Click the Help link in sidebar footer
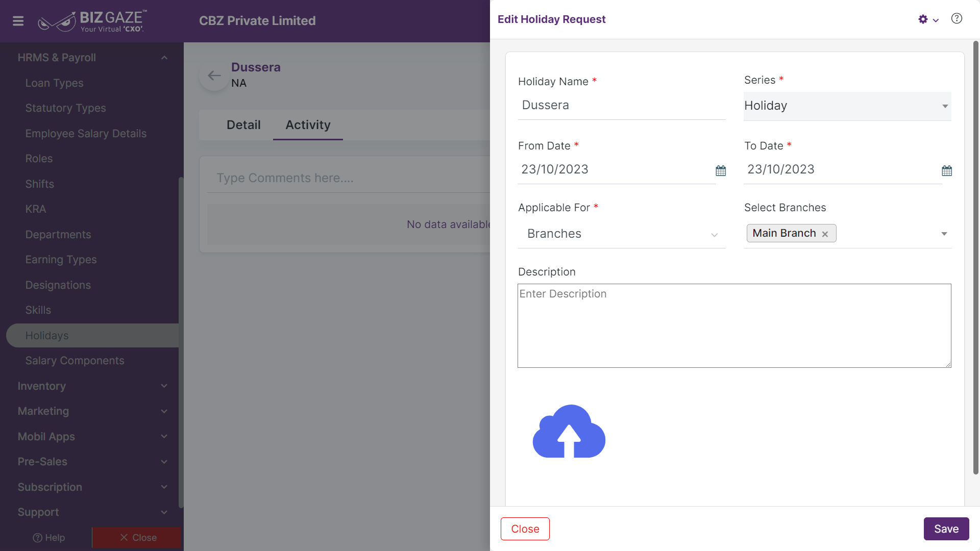The height and width of the screenshot is (551, 980). 48,538
